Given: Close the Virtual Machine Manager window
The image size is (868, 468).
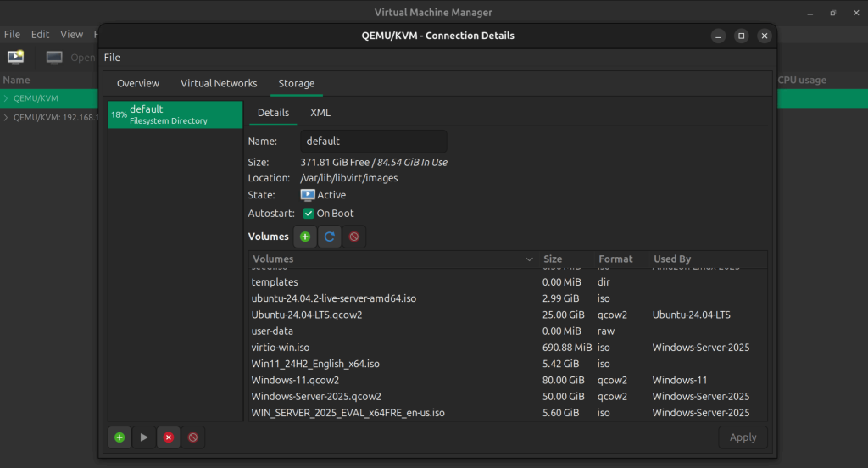Looking at the screenshot, I should coord(856,13).
